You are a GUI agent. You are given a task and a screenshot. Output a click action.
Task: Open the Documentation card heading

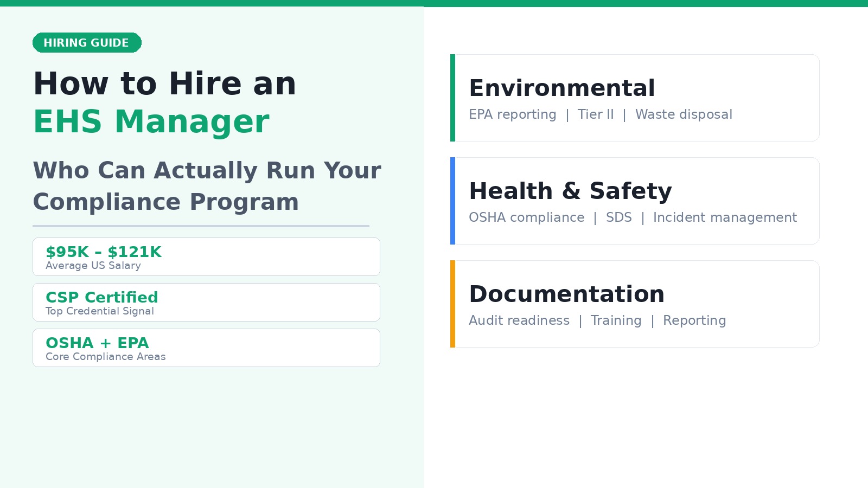[x=567, y=294]
